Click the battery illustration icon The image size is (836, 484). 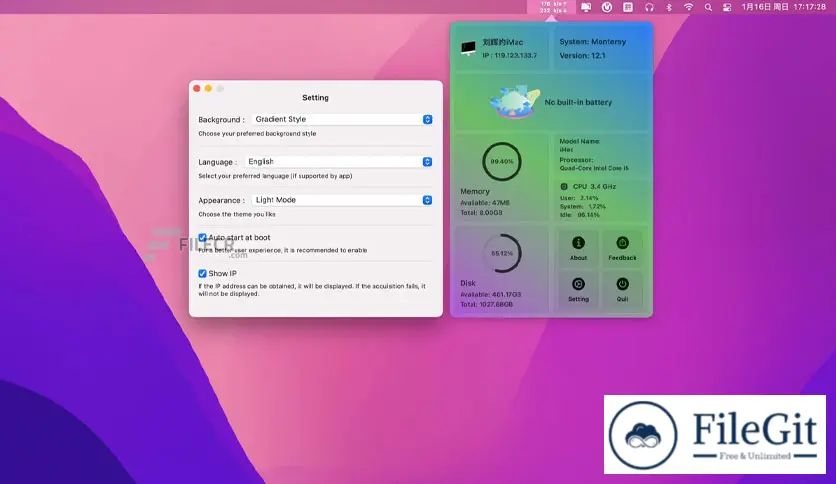pos(515,101)
